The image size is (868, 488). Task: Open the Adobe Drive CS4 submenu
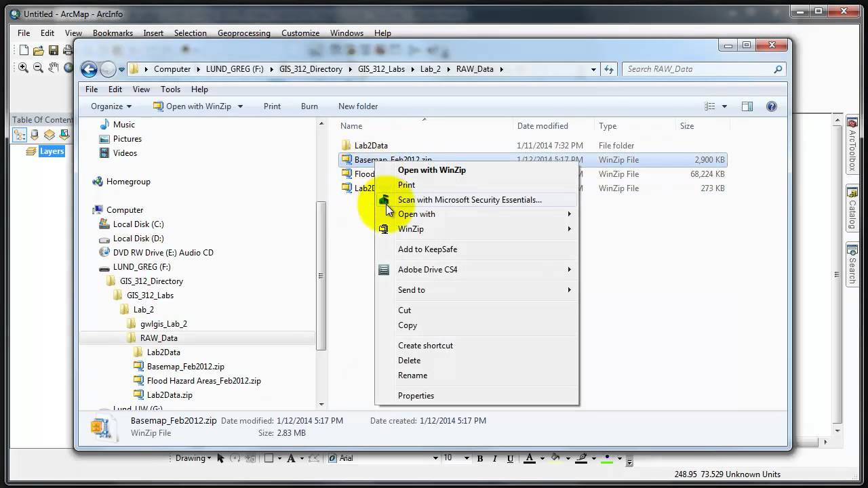click(477, 270)
